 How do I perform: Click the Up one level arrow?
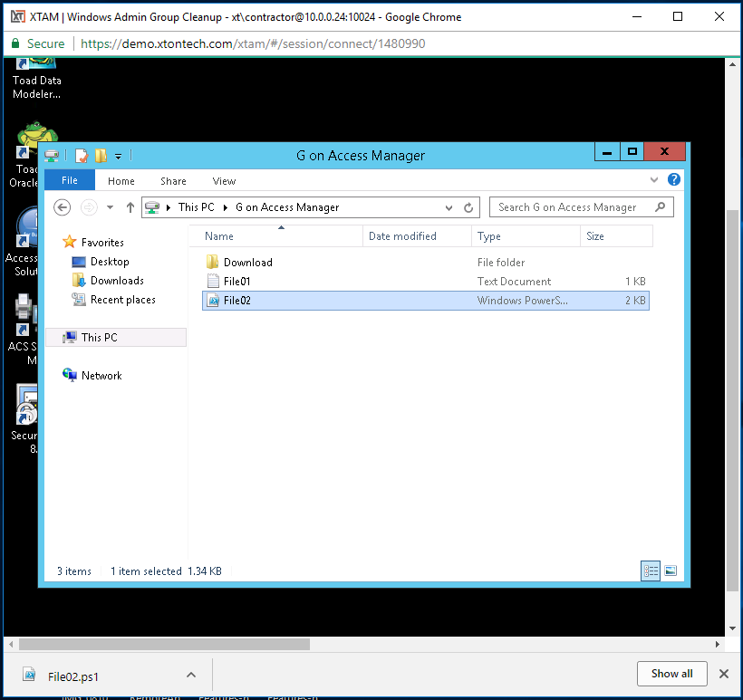point(130,207)
